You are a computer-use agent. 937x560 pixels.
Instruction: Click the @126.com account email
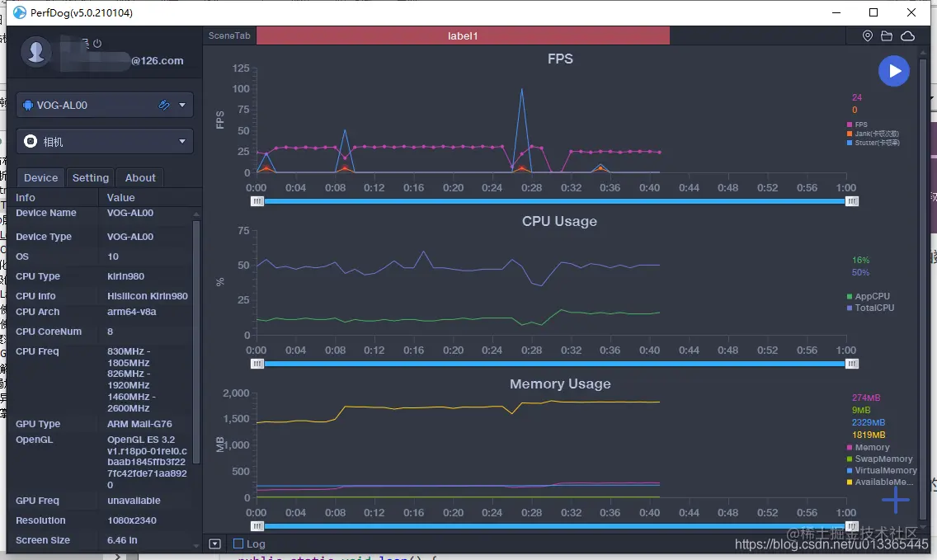coord(158,60)
